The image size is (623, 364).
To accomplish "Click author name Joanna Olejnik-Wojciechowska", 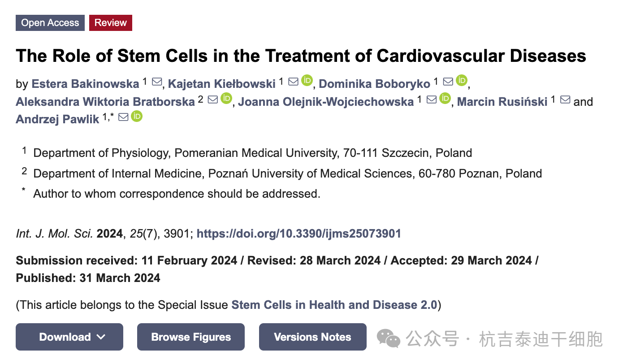I will tap(326, 102).
